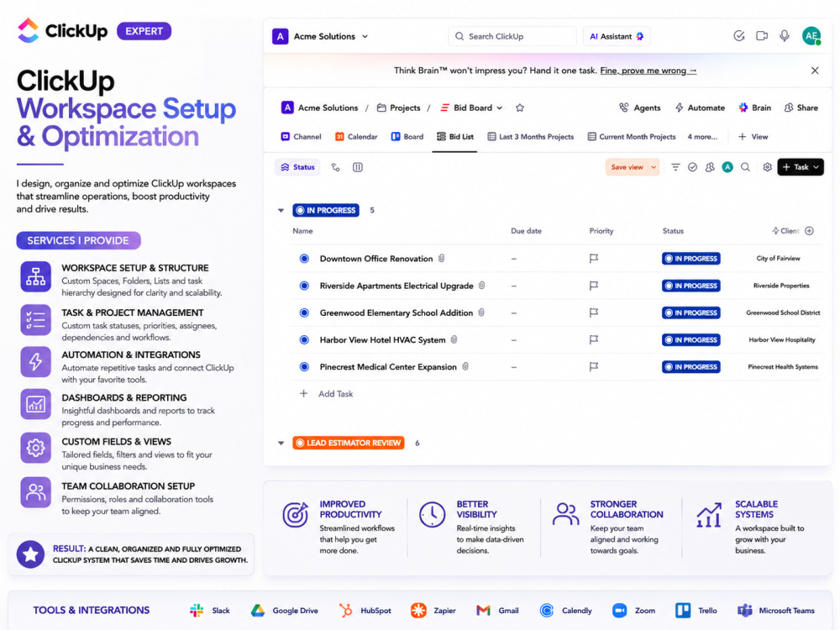The image size is (840, 630).
Task: Open attachment clip on Riverside Apartments Electrical Upgrade
Action: (x=481, y=286)
